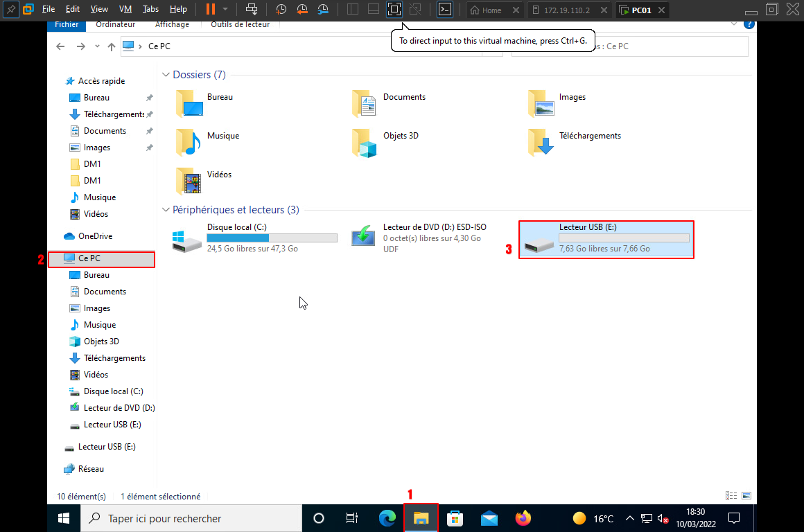Viewport: 804px width, 532px height.
Task: Switch to the Affichage ribbon tab
Action: (x=172, y=24)
